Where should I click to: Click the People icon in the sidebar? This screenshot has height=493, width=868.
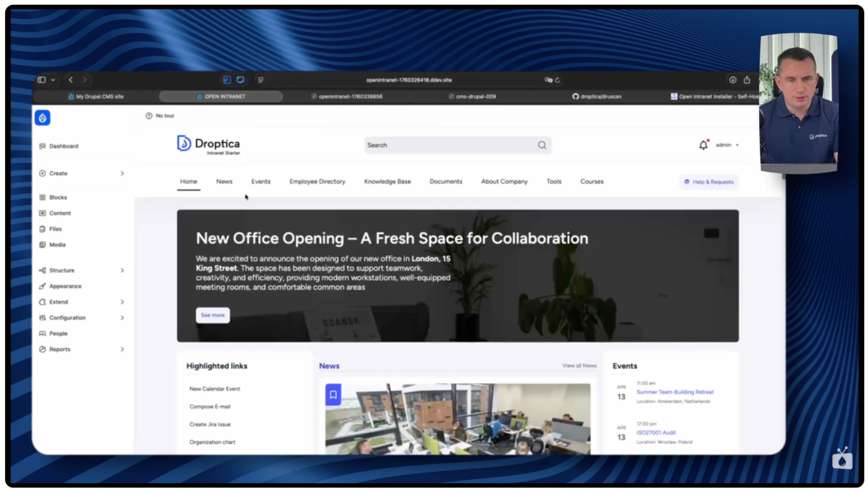[42, 333]
